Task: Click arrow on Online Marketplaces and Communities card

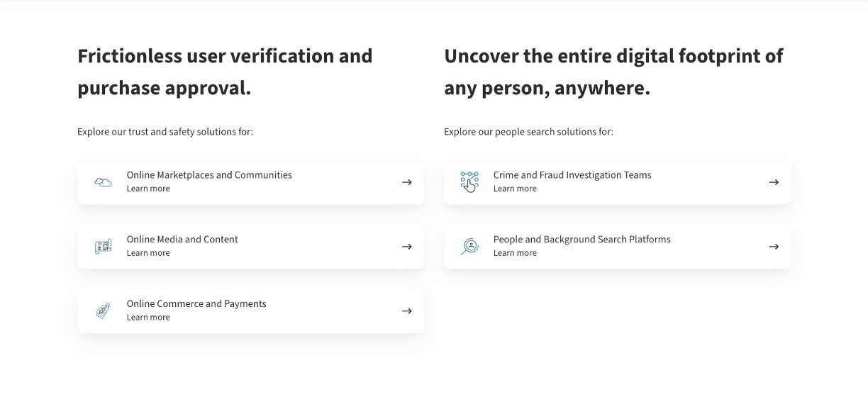Action: click(406, 182)
